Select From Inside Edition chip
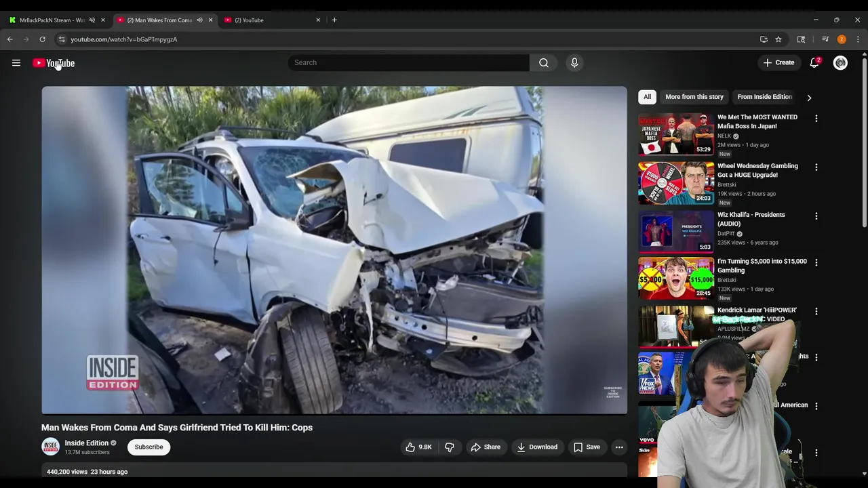Viewport: 868px width, 488px height. coord(764,97)
